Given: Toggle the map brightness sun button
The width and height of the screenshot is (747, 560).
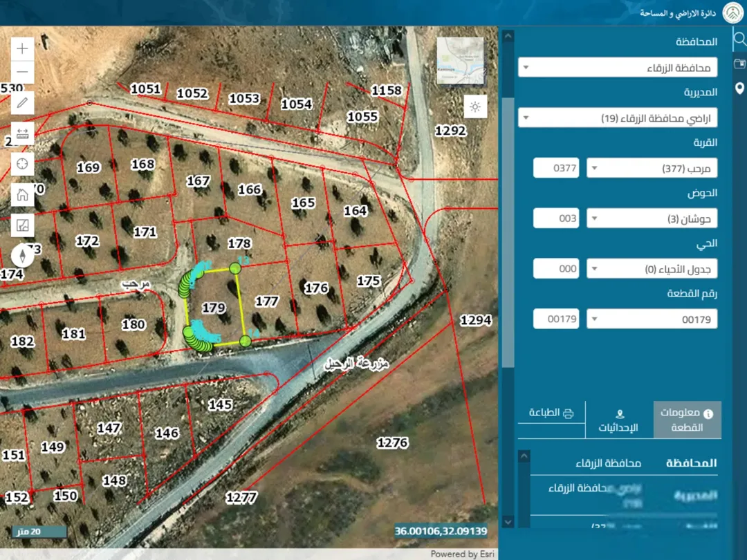Looking at the screenshot, I should pos(475,106).
